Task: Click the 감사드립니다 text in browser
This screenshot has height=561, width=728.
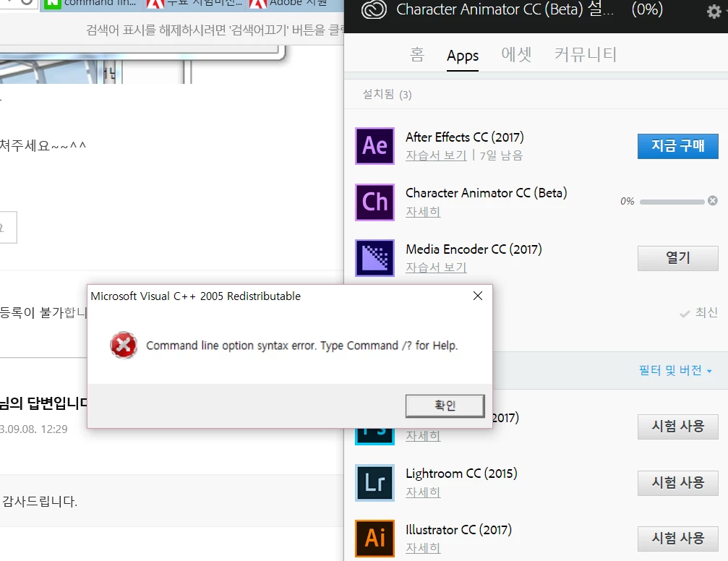Action: pyautogui.click(x=40, y=501)
